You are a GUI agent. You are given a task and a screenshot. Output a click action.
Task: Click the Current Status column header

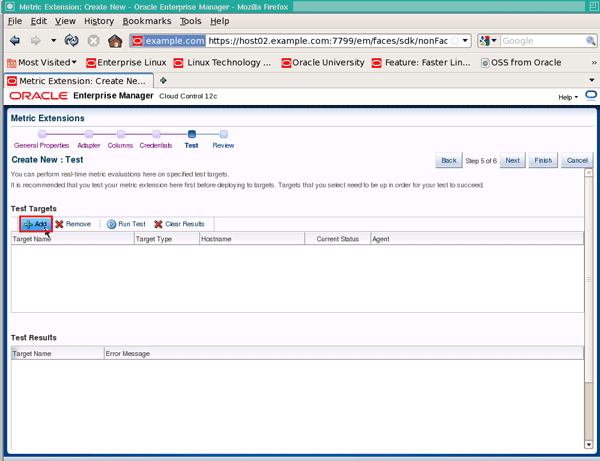click(338, 239)
